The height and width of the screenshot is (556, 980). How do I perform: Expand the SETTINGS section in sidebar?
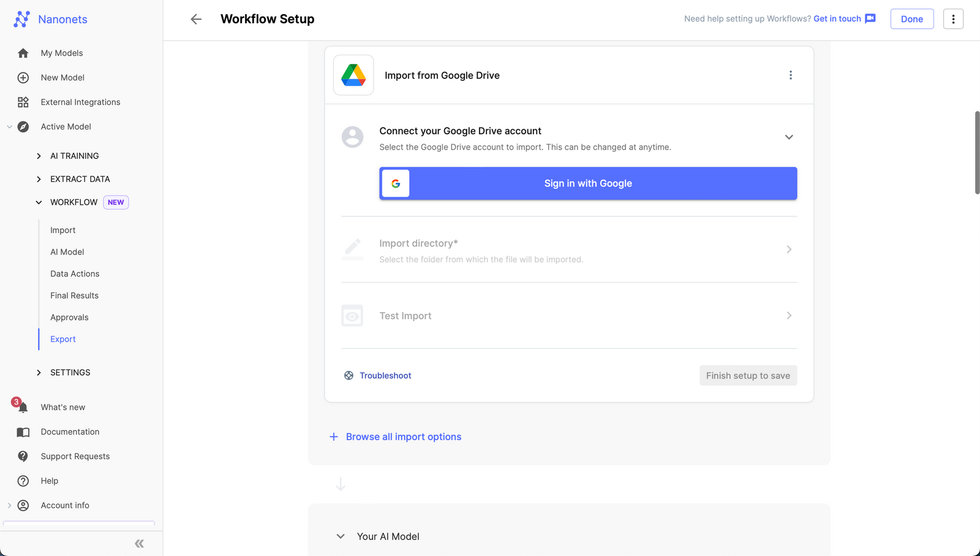pyautogui.click(x=39, y=373)
